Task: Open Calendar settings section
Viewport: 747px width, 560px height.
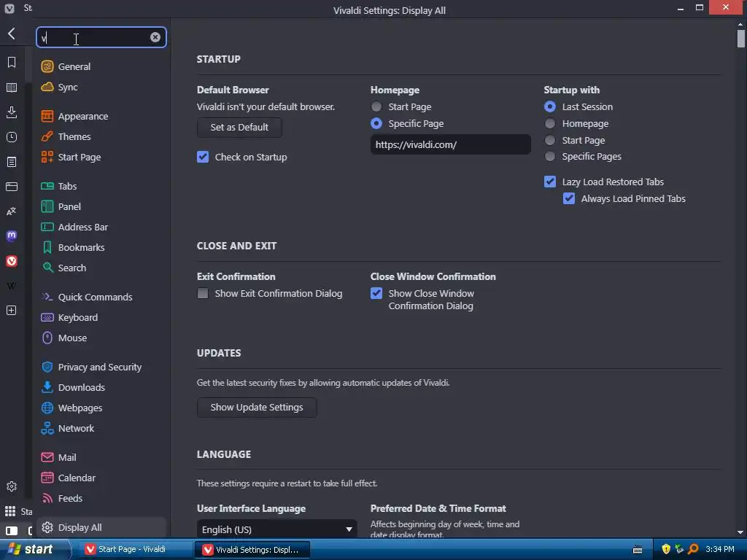Action: (x=101, y=478)
